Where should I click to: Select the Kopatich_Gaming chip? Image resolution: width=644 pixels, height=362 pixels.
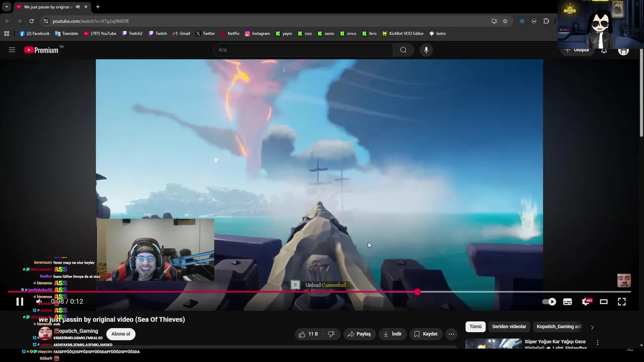click(x=559, y=327)
